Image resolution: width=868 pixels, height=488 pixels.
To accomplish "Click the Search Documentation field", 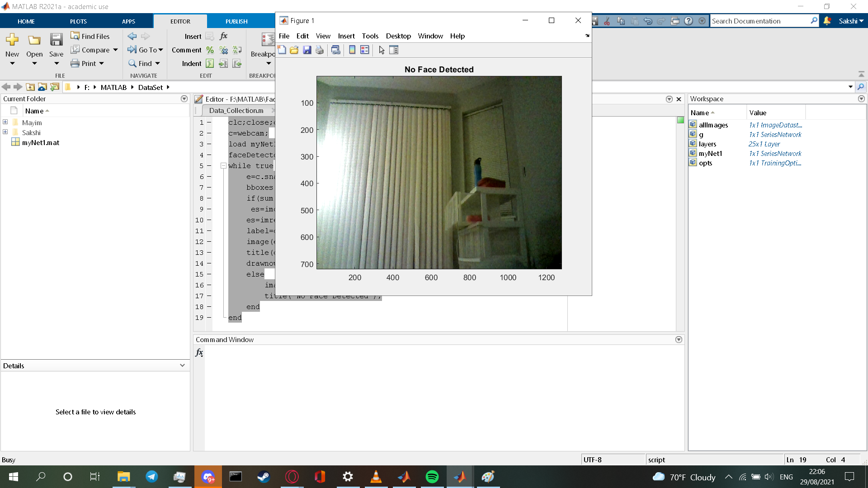I will pos(759,21).
